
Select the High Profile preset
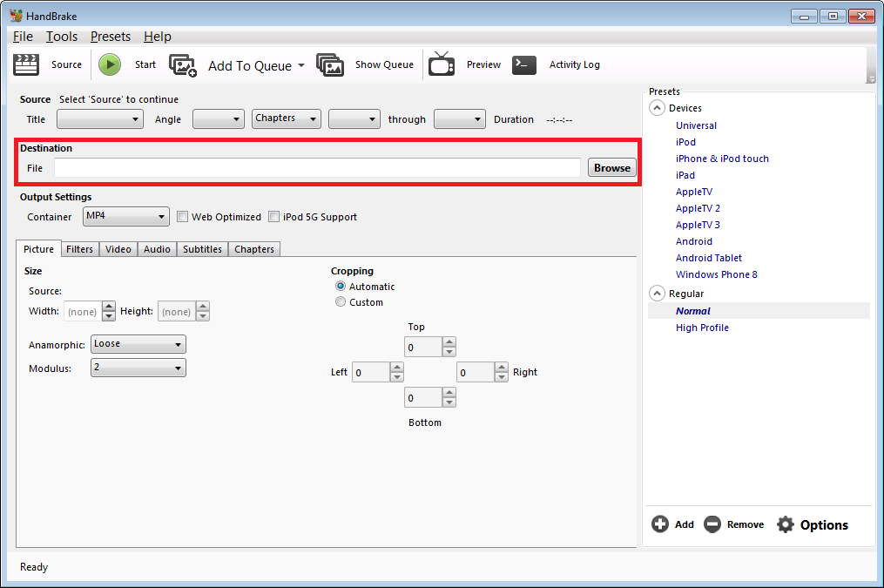(702, 328)
